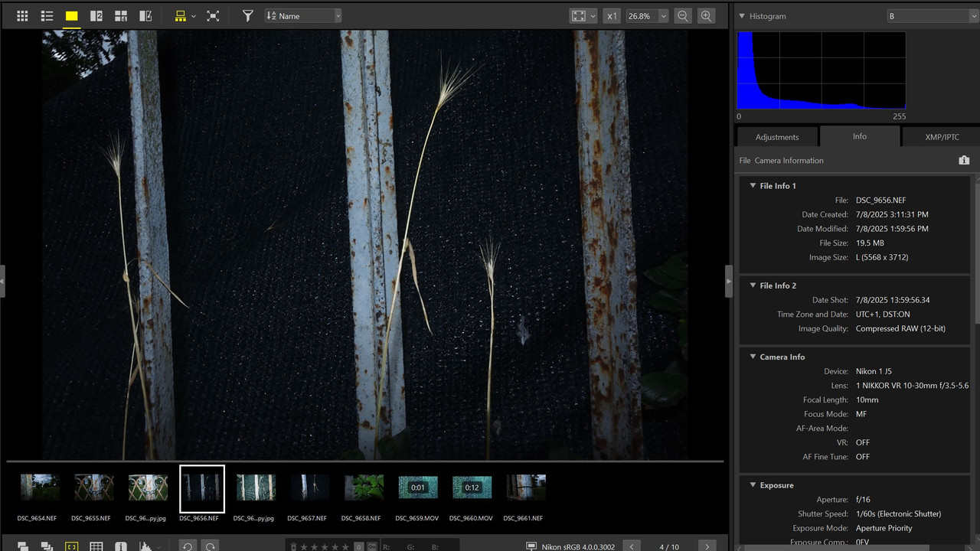The height and width of the screenshot is (551, 980).
Task: Rotate the image clockwise
Action: coord(211,546)
